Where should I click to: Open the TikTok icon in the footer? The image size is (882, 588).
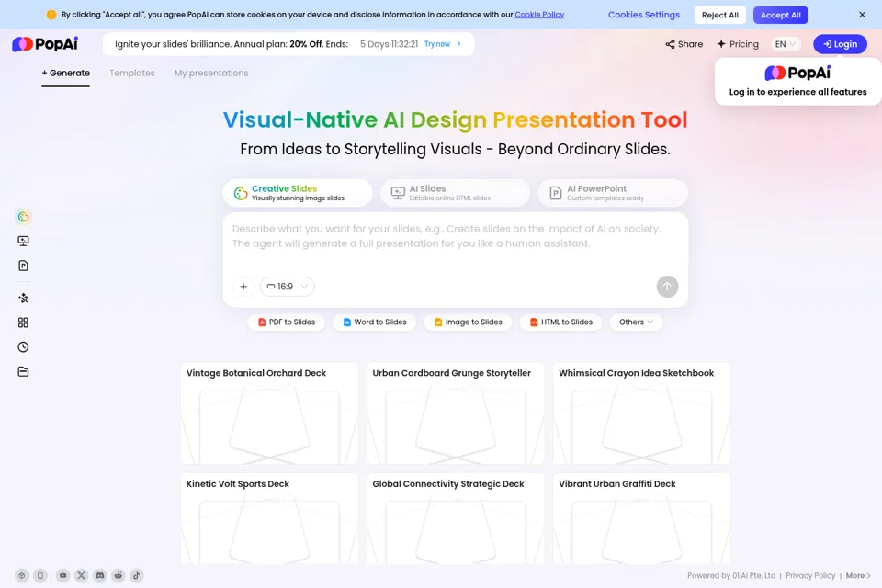137,576
